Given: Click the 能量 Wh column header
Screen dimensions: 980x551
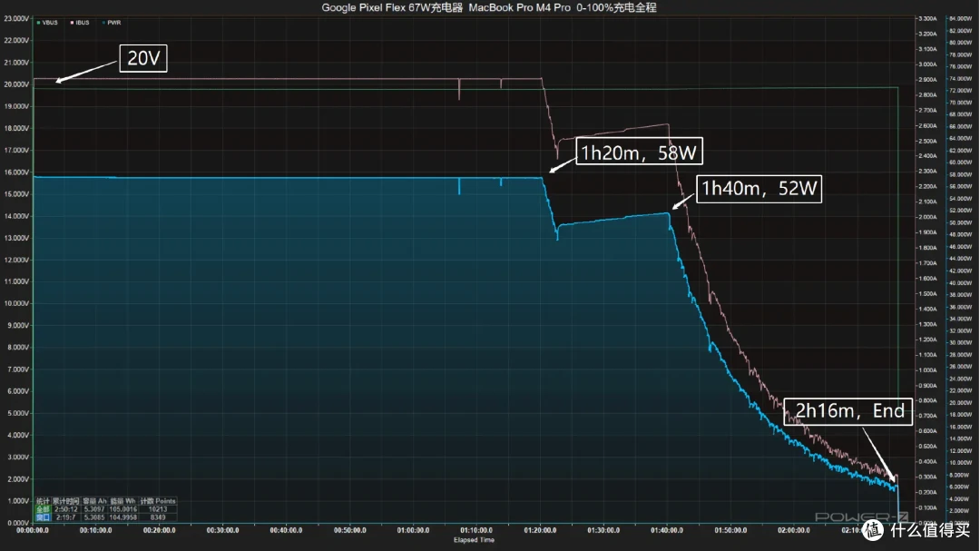Looking at the screenshot, I should 123,501.
